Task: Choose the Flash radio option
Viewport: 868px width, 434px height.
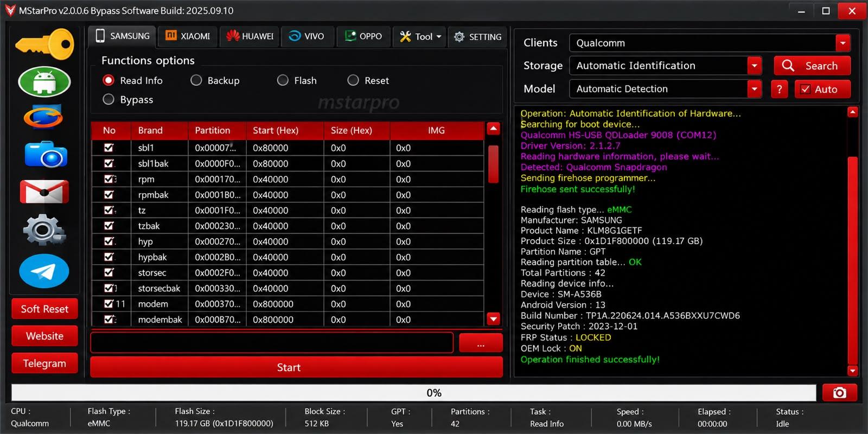Action: click(283, 80)
